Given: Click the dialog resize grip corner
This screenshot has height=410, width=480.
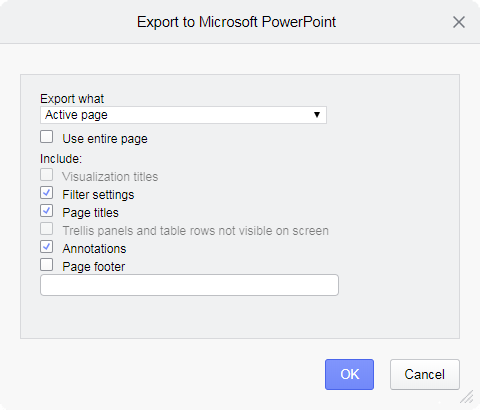Looking at the screenshot, I should (x=467, y=397).
